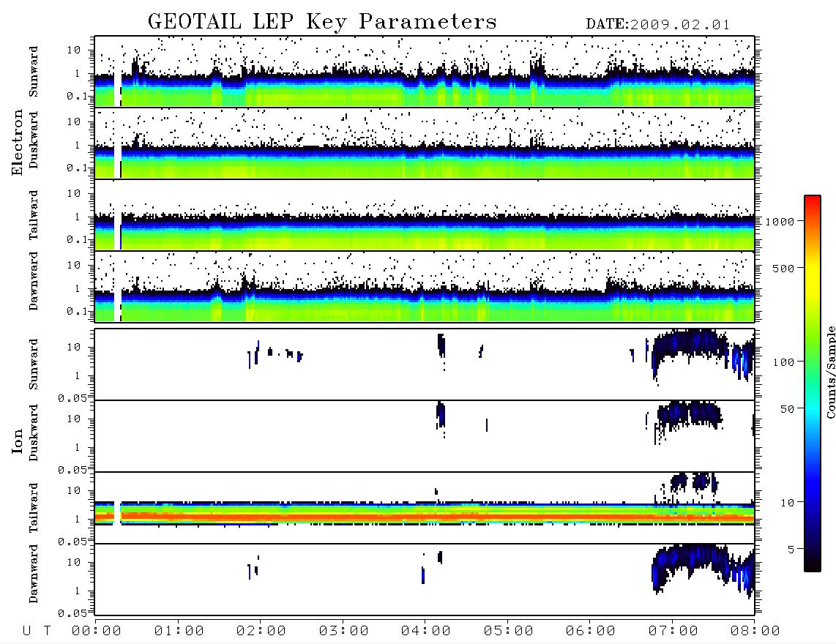Select the DATE:2009.02.01 label
This screenshot has width=836, height=644.
point(657,24)
